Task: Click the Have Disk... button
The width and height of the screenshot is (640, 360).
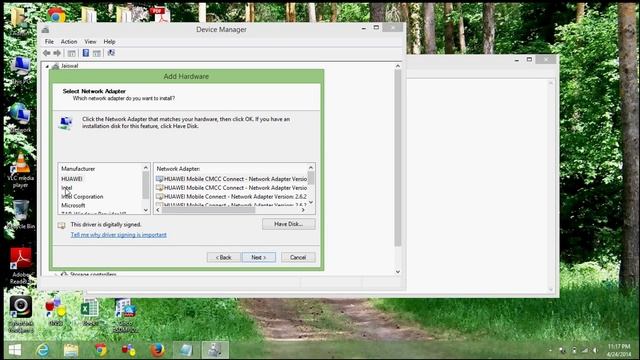Action: tap(289, 224)
